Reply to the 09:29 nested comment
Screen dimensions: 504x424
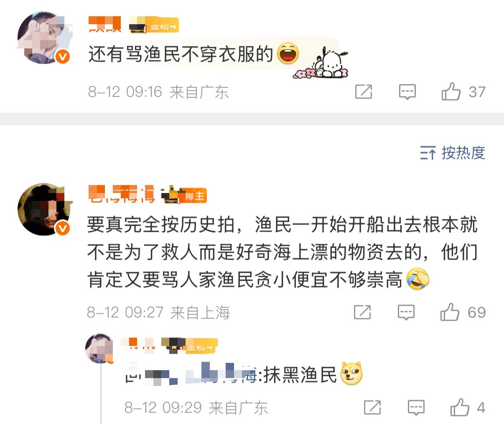(x=416, y=408)
